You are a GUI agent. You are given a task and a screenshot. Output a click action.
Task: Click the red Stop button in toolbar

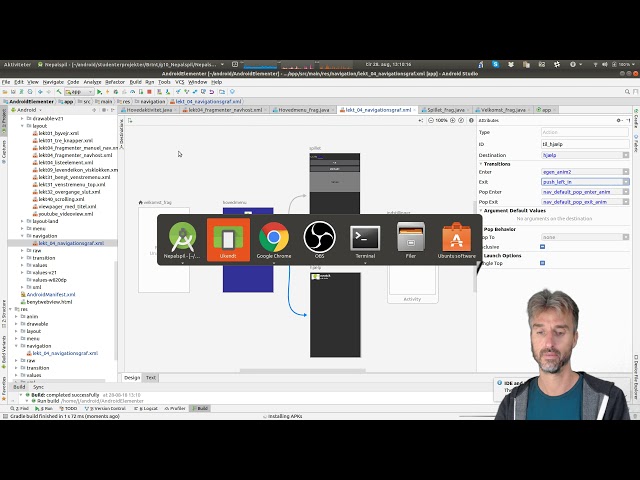[149, 92]
